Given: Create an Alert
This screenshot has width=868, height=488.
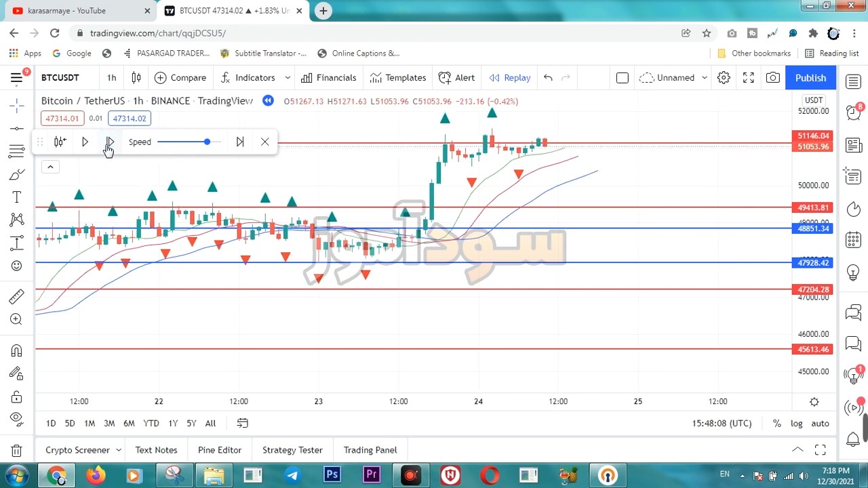Looking at the screenshot, I should click(x=456, y=78).
